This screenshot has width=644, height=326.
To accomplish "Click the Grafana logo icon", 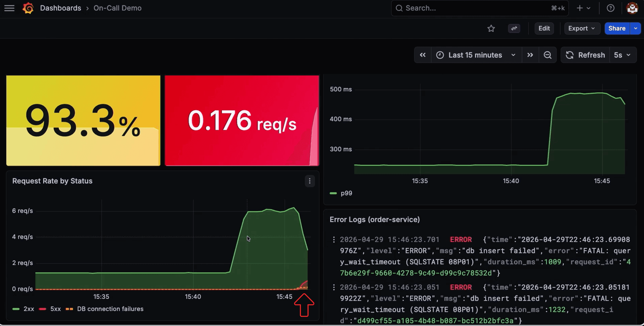I will point(28,8).
